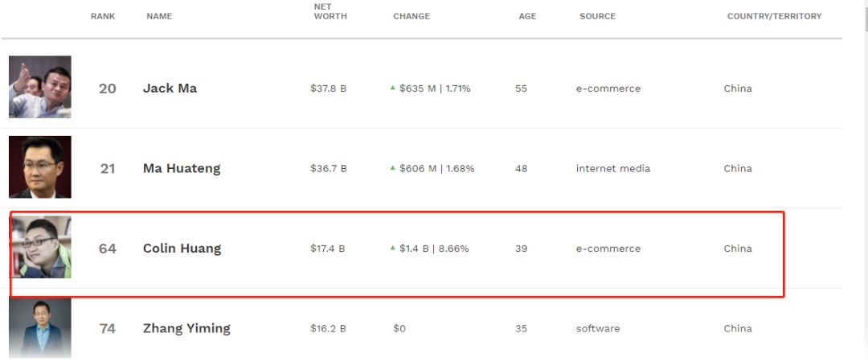
Task: Sort by NAME column header
Action: pyautogui.click(x=159, y=16)
